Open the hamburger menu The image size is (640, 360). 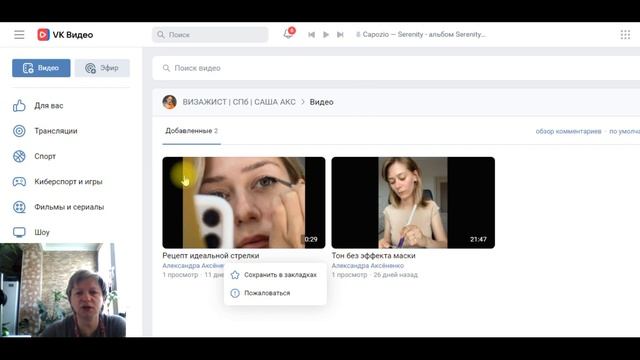click(19, 35)
